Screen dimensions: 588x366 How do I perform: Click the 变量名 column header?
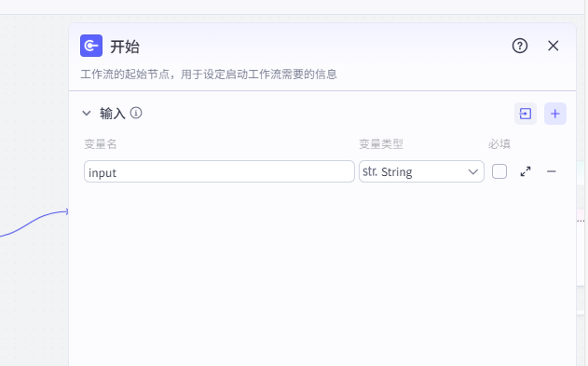(101, 143)
